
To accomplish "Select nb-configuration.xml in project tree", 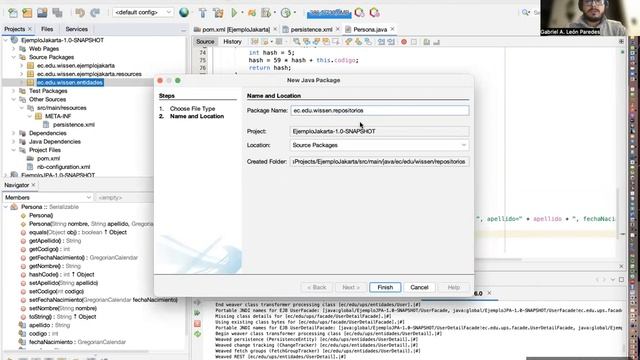I will [x=63, y=167].
